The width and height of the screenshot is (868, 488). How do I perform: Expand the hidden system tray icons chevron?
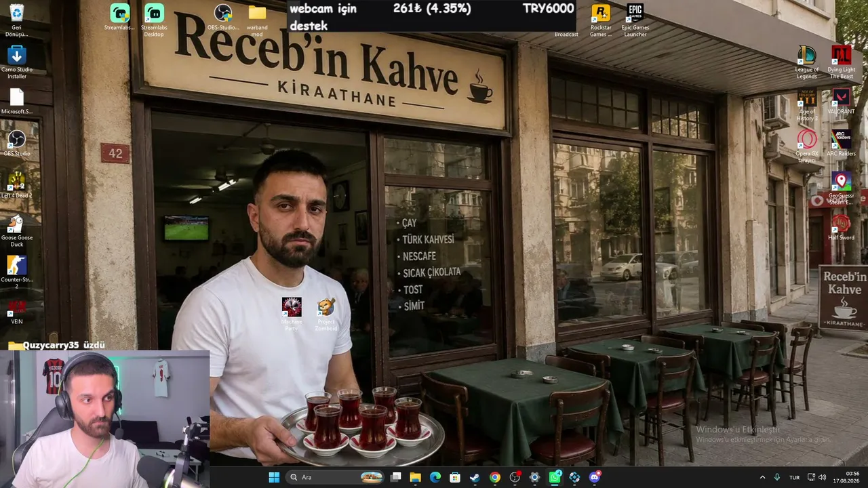(x=762, y=477)
